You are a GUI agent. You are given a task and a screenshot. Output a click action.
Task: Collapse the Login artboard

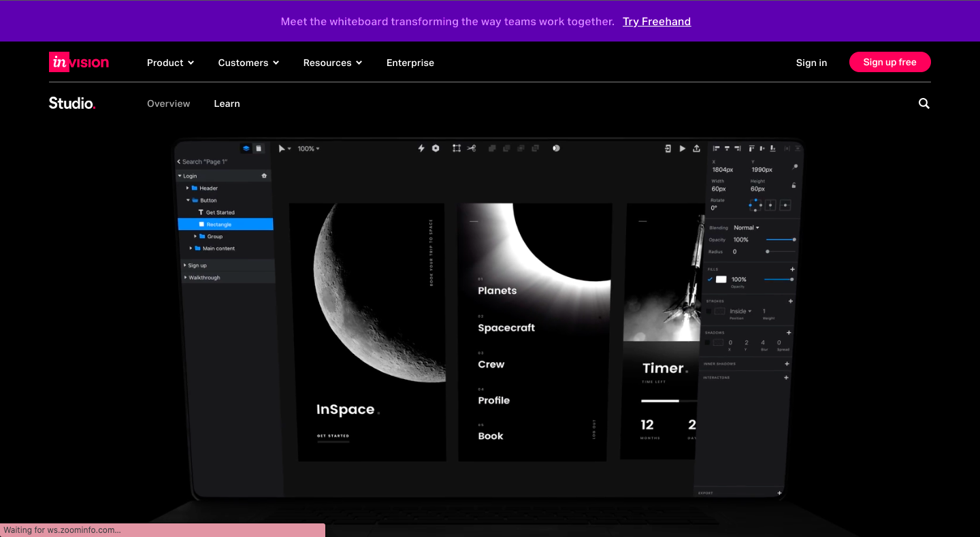point(180,176)
